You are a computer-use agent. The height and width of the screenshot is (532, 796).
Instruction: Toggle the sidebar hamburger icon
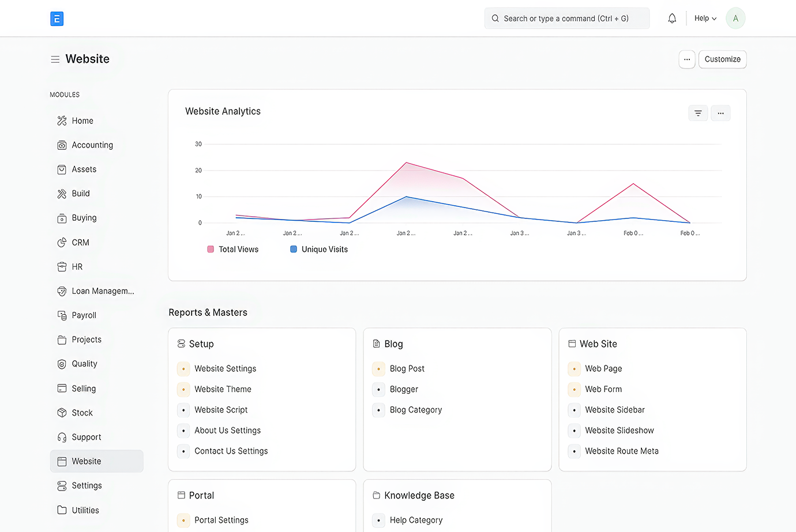tap(55, 59)
